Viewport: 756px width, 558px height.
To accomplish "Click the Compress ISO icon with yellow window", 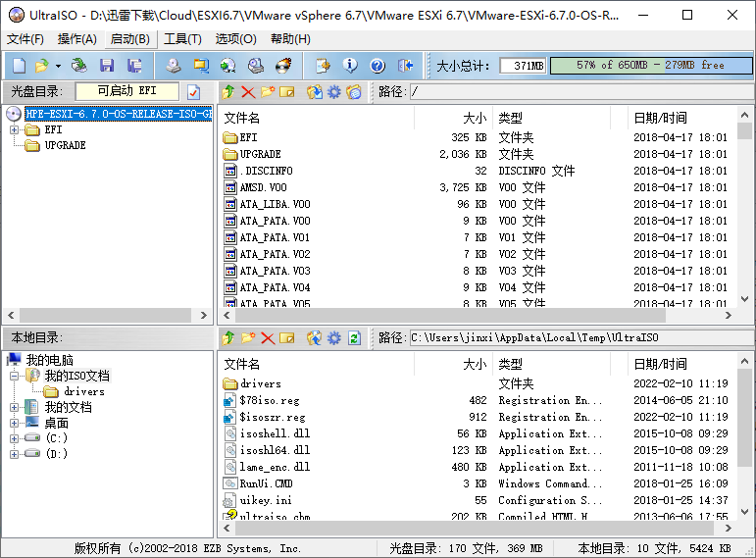I will (201, 66).
